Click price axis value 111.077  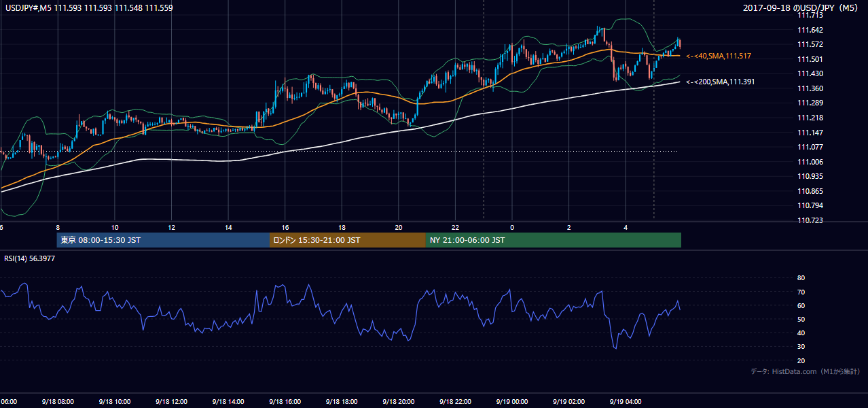[810, 147]
